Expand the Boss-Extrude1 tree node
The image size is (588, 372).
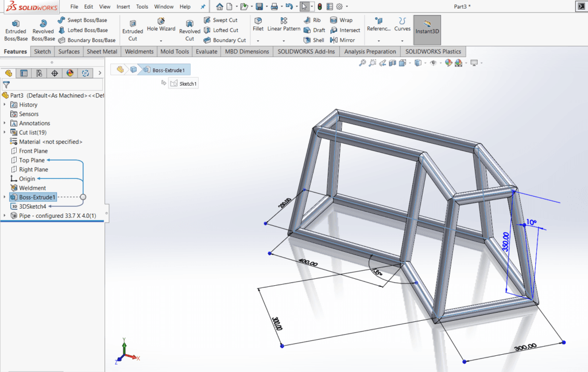(x=5, y=197)
